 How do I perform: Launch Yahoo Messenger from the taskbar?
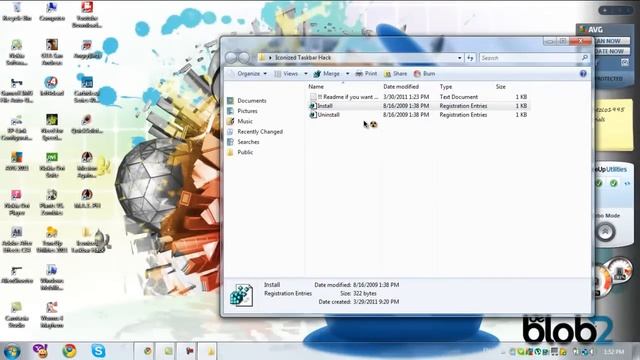click(x=40, y=351)
